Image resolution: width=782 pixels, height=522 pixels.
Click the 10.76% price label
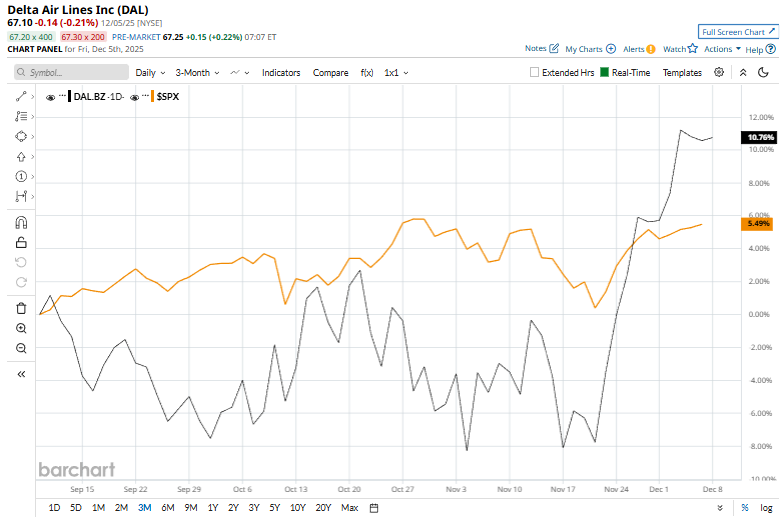tap(759, 137)
